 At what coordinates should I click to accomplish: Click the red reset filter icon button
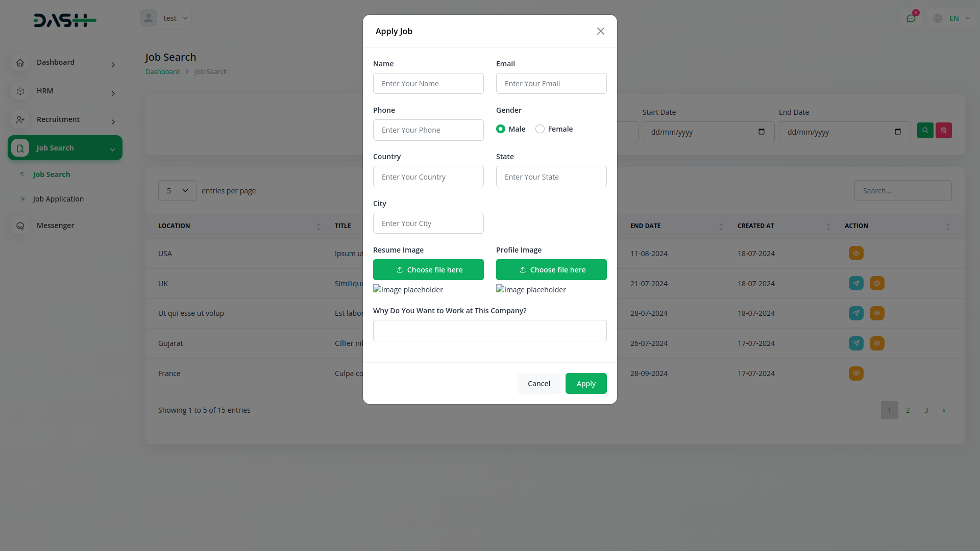pyautogui.click(x=943, y=131)
